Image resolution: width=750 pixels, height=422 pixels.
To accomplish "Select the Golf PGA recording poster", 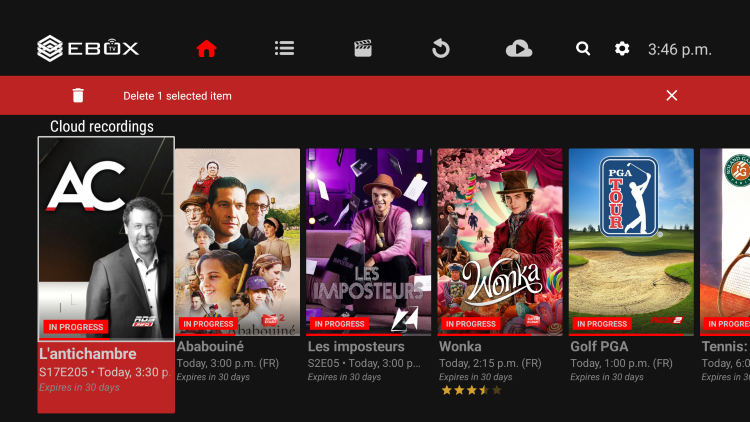I will tap(631, 241).
